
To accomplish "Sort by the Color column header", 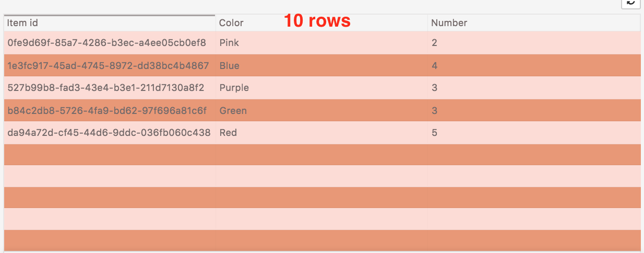I will (x=231, y=23).
